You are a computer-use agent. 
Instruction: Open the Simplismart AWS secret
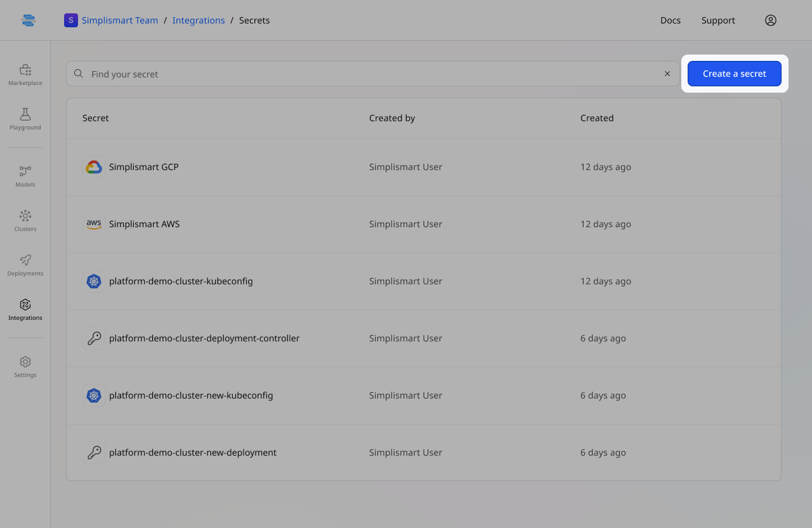145,224
